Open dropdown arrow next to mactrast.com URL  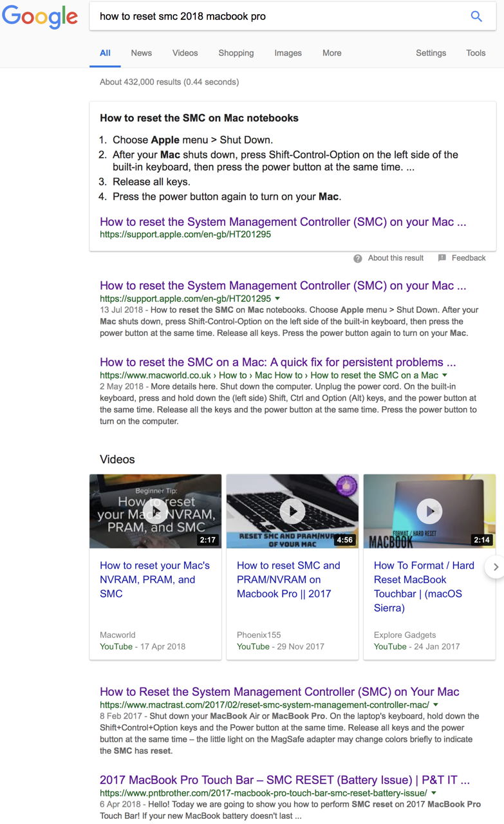coord(436,705)
